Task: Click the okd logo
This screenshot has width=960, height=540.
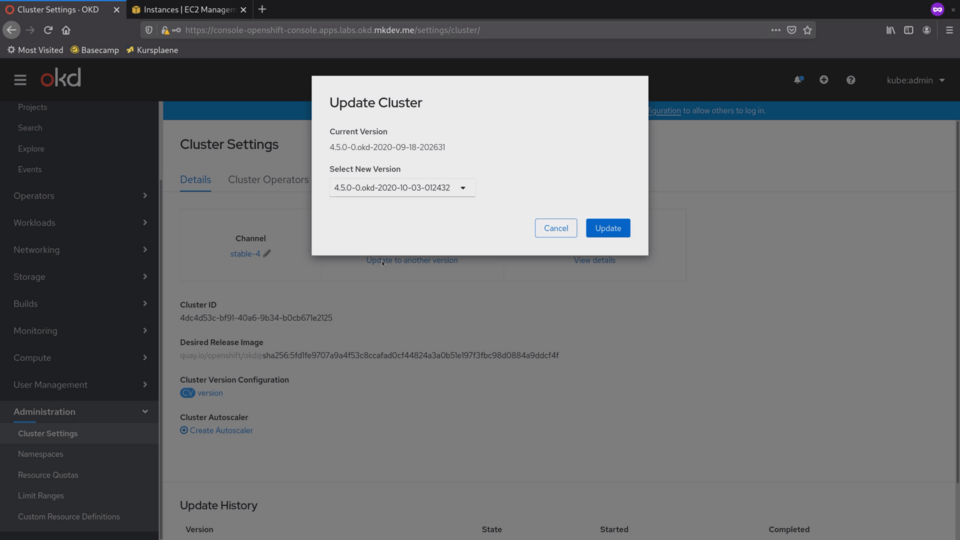Action: [x=61, y=78]
